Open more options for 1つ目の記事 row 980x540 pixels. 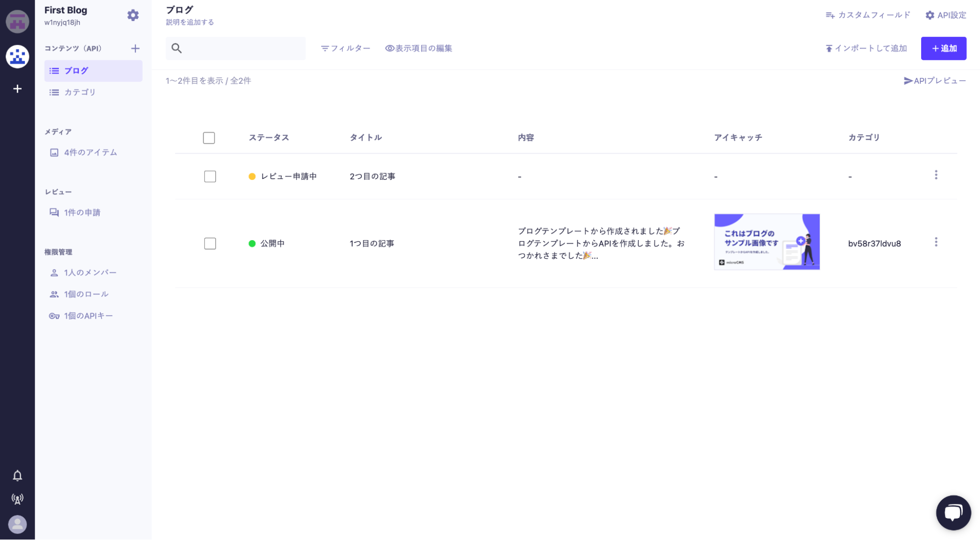coord(936,242)
